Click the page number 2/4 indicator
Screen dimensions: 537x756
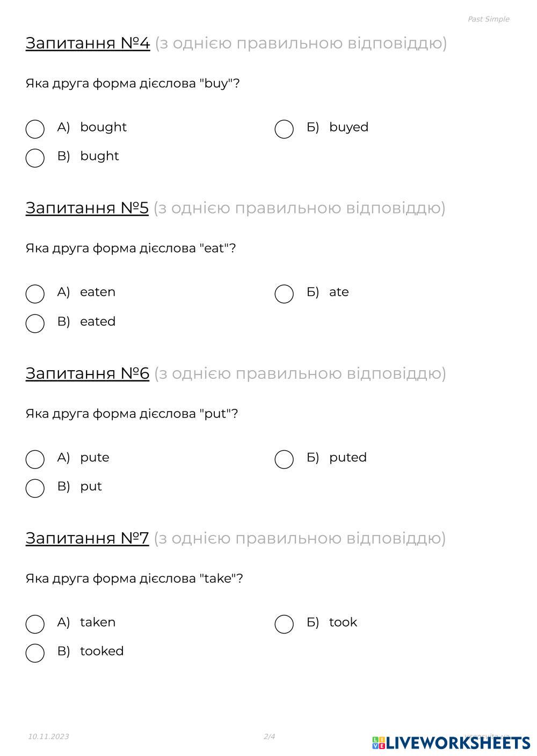(x=269, y=736)
